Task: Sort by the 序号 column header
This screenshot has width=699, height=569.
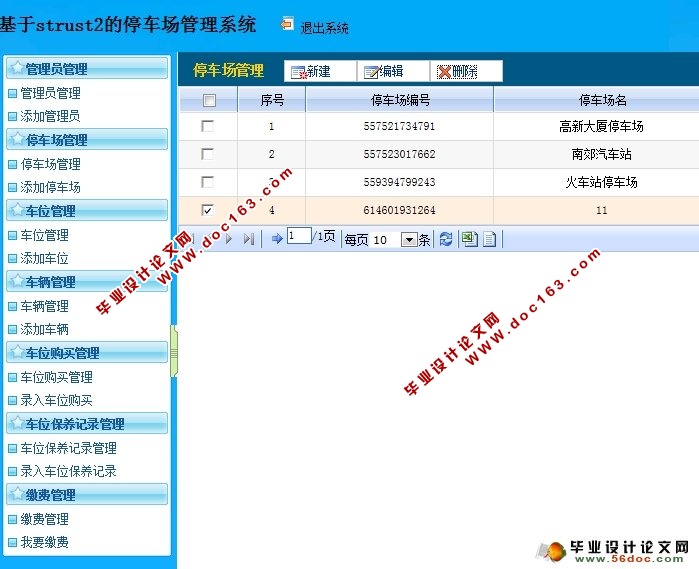Action: pos(272,99)
